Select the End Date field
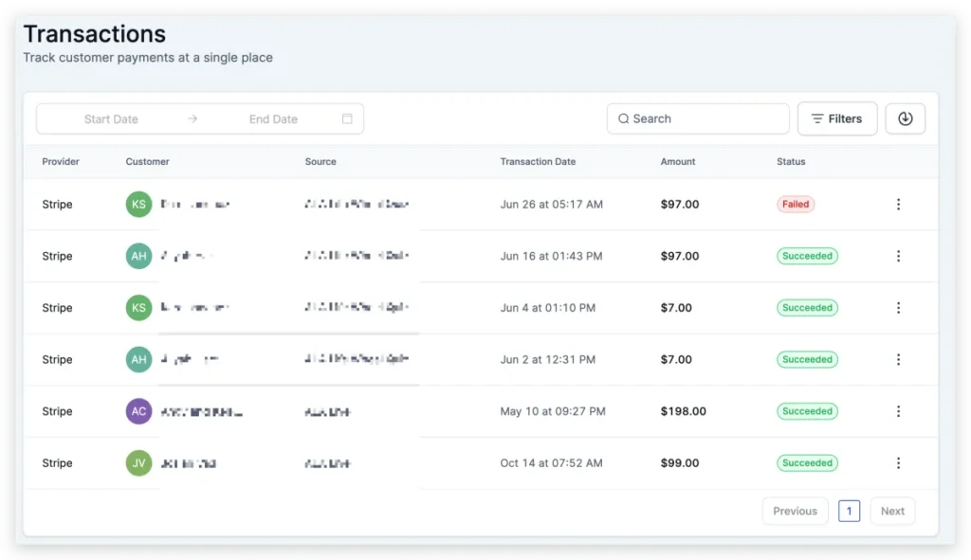The width and height of the screenshot is (971, 560). (273, 118)
